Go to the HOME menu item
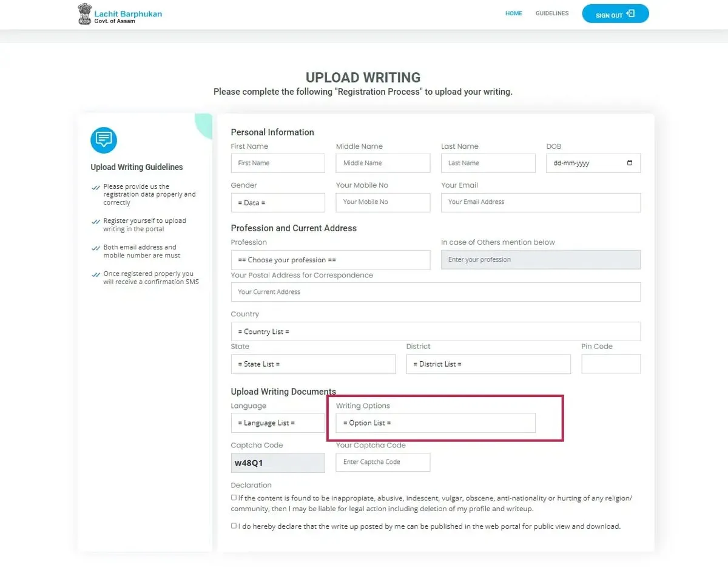This screenshot has width=728, height=567. (x=514, y=13)
